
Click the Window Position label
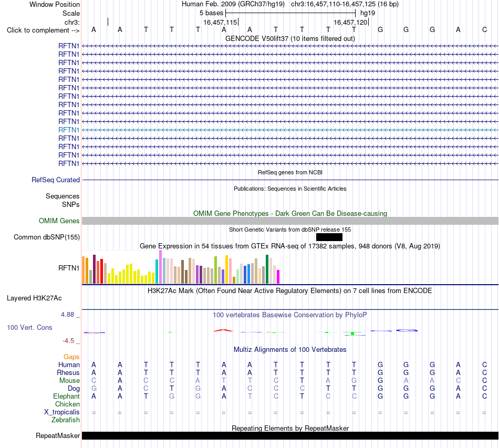(x=55, y=4)
